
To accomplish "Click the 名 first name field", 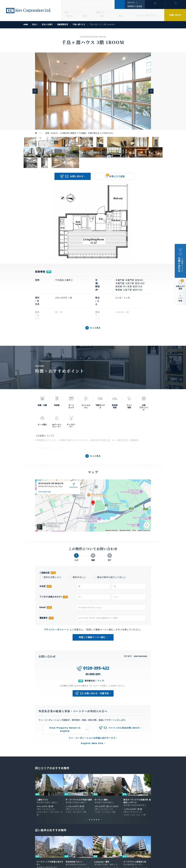I will [129, 586].
